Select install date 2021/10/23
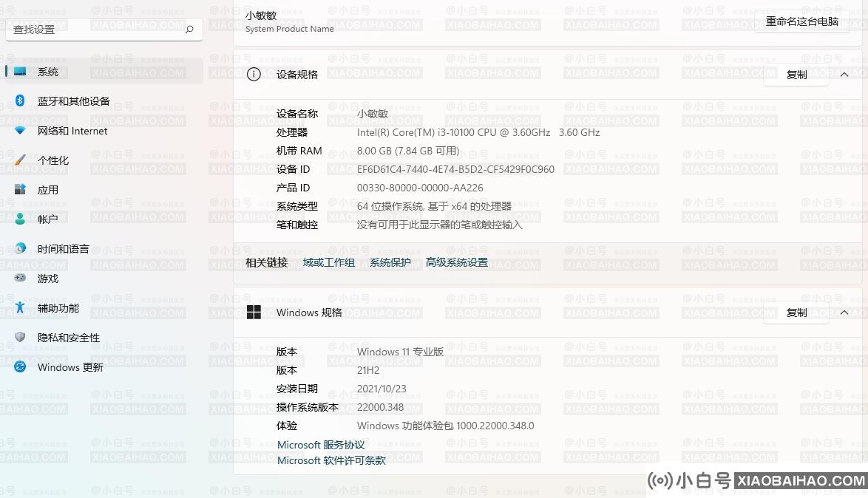Viewport: 868px width, 498px height. point(382,389)
